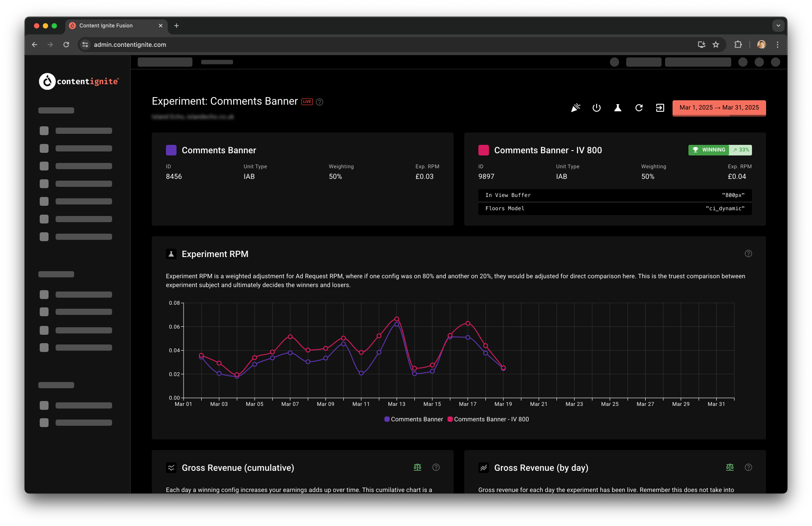812x526 pixels.
Task: Refresh experiment data with the circular arrow icon
Action: coord(639,108)
